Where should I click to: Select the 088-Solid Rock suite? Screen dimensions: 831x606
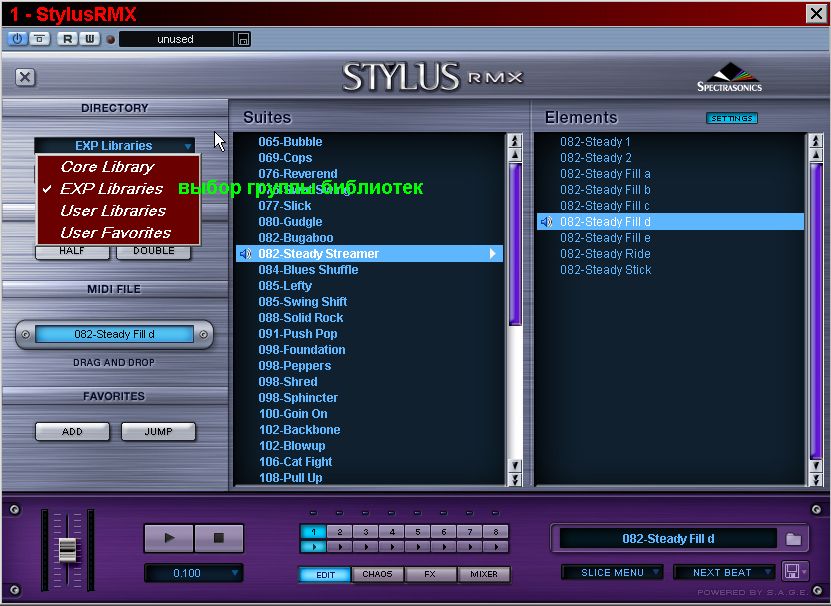[300, 318]
